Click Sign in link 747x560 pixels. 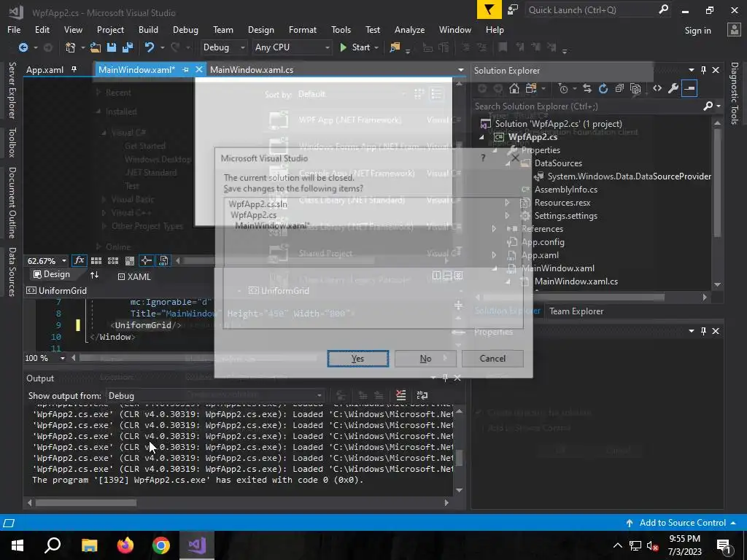tap(697, 31)
